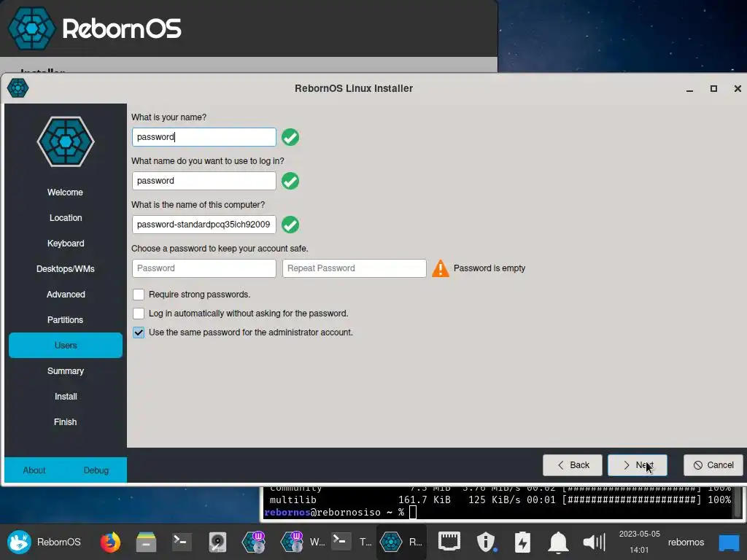Open the RebornOS start menu
The image size is (747, 560).
click(44, 542)
